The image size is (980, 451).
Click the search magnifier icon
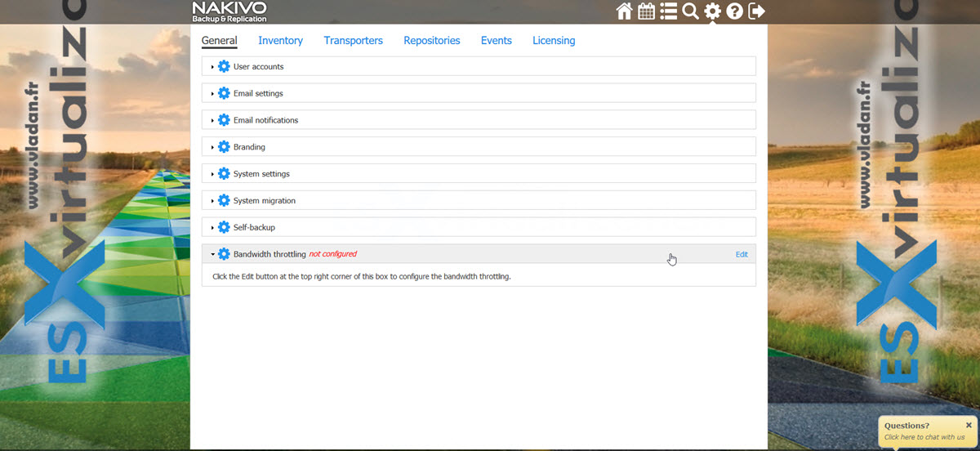point(690,11)
